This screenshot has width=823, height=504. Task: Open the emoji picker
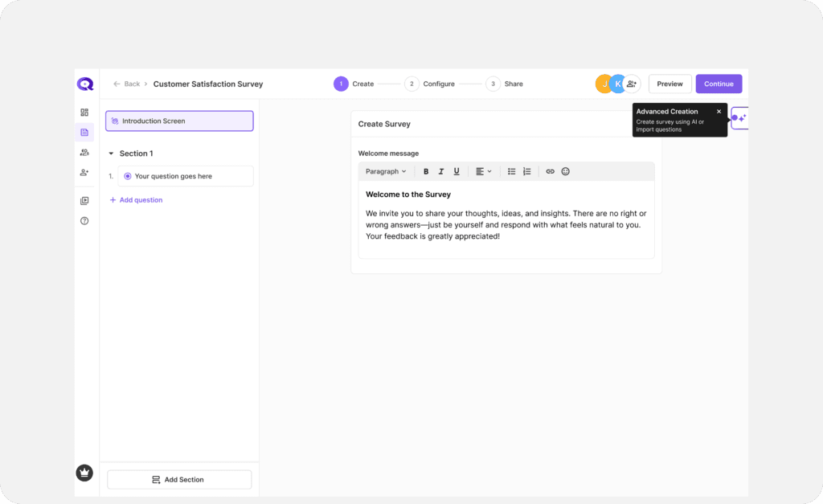[x=565, y=171]
